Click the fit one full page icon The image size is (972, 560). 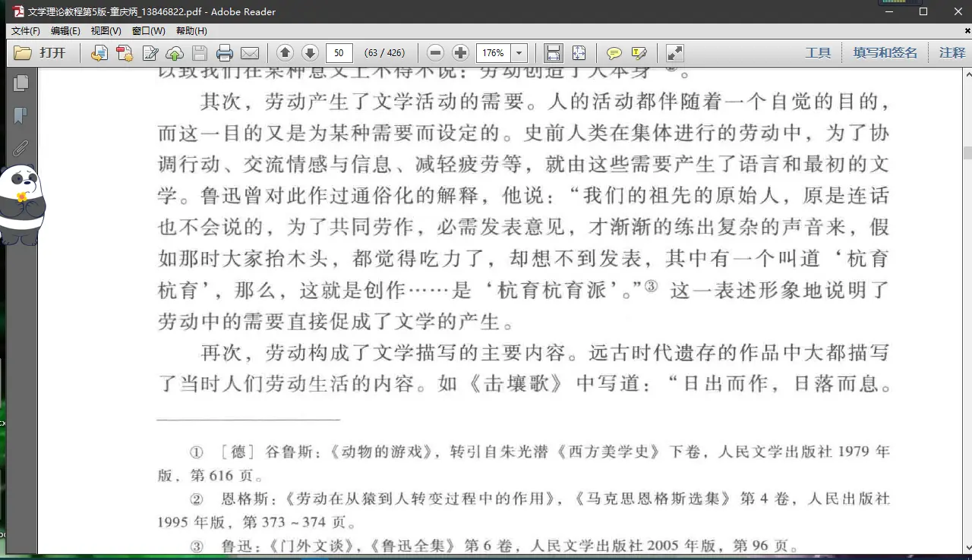[x=579, y=53]
